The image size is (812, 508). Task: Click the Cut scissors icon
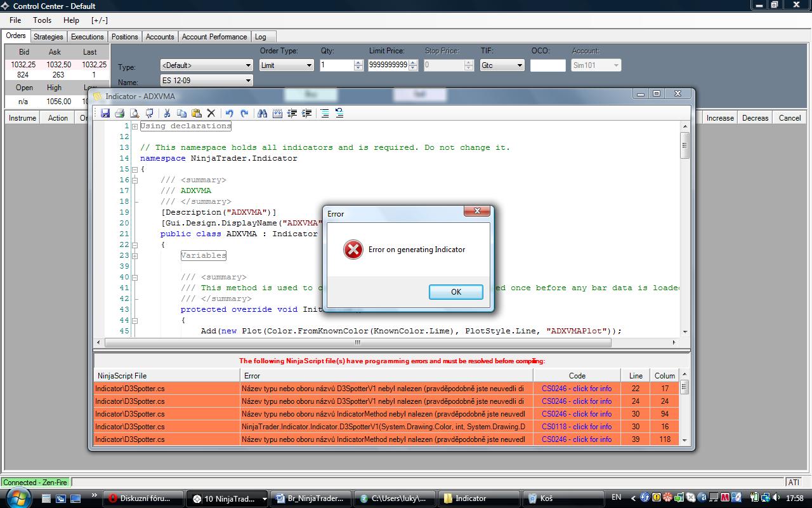coord(167,113)
